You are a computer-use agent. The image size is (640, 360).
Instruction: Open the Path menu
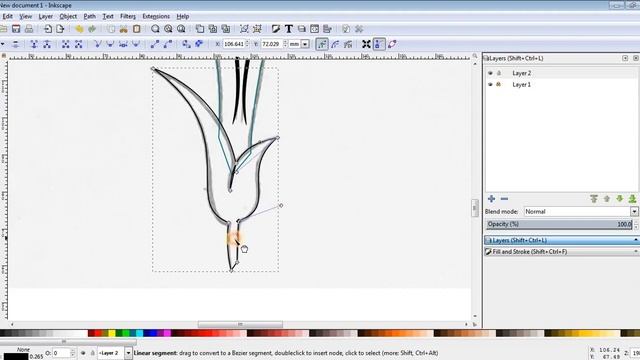click(89, 16)
